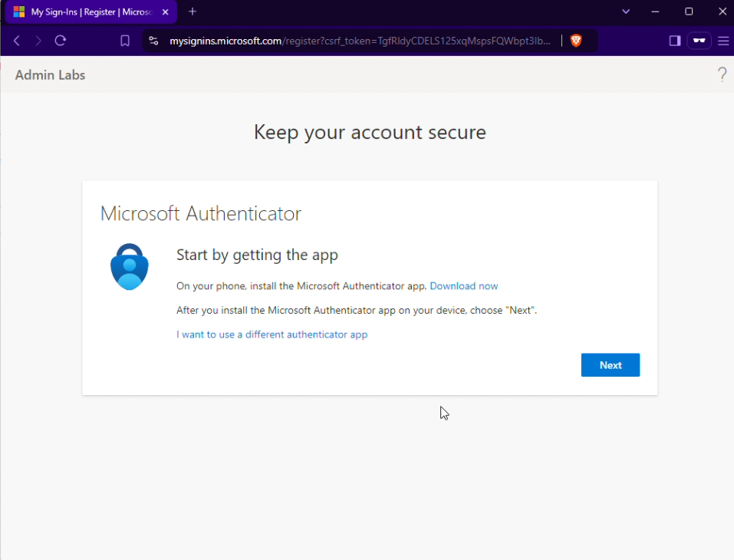This screenshot has height=560, width=734.
Task: Click the address bar URL field
Action: pos(360,41)
